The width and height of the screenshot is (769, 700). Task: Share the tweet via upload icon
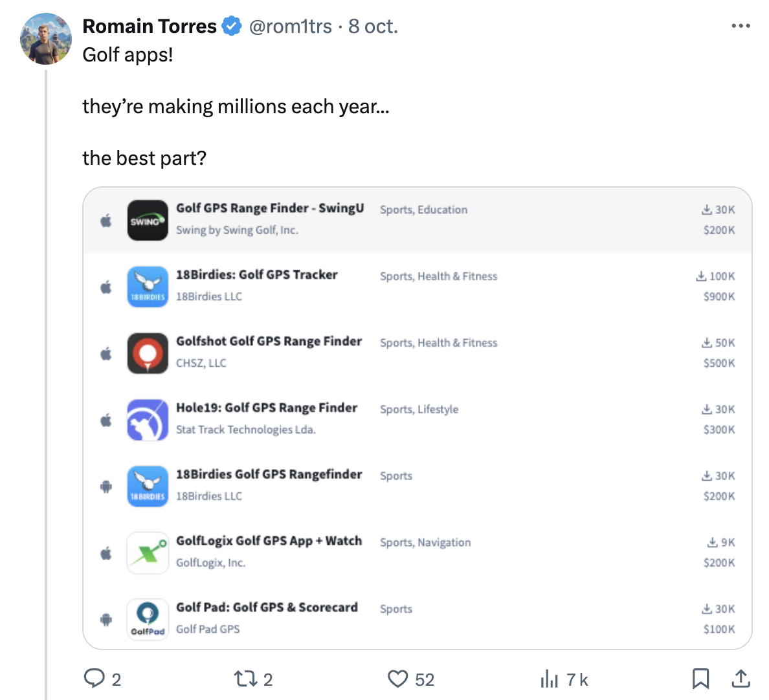[x=741, y=679]
